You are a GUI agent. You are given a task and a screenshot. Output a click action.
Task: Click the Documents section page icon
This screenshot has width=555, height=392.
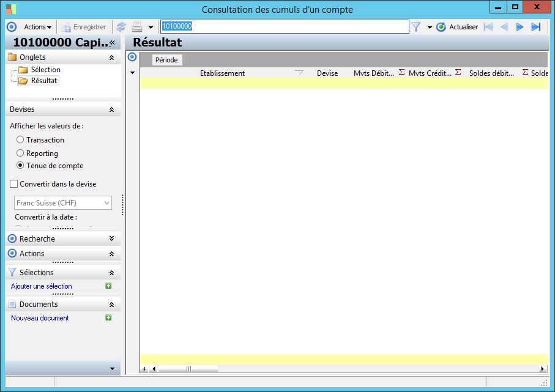(12, 304)
